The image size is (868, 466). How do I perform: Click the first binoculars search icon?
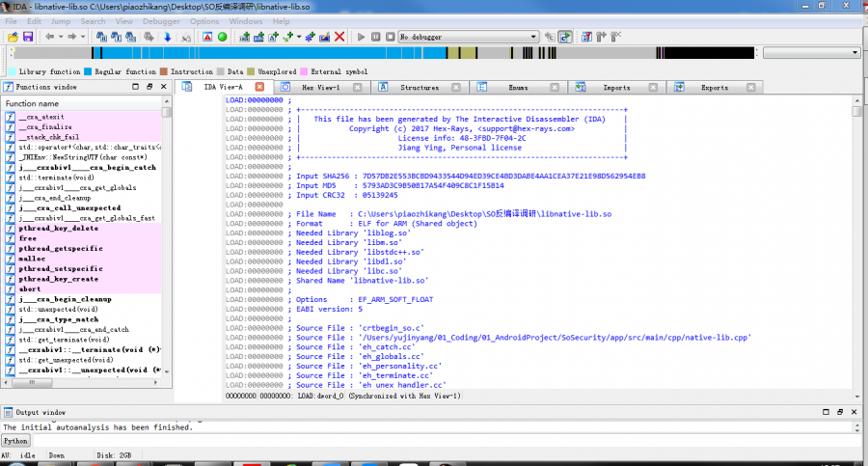[101, 37]
